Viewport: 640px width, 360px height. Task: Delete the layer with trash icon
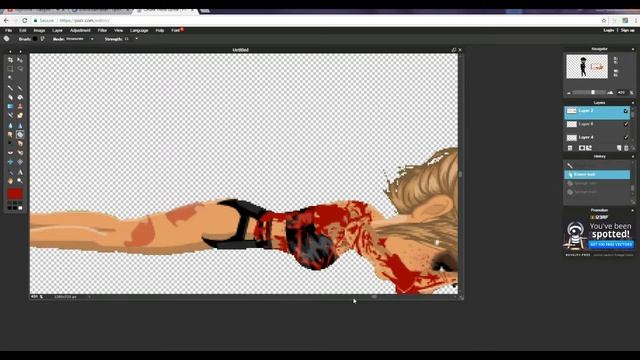(x=626, y=148)
